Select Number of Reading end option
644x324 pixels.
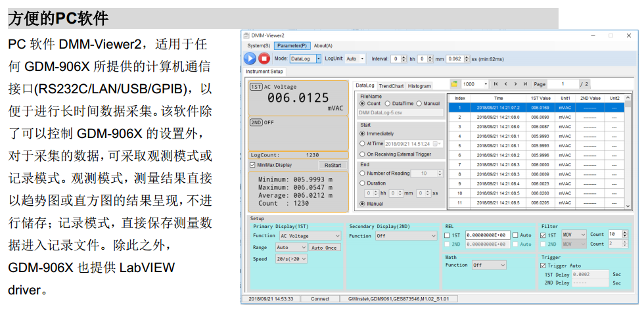click(362, 174)
